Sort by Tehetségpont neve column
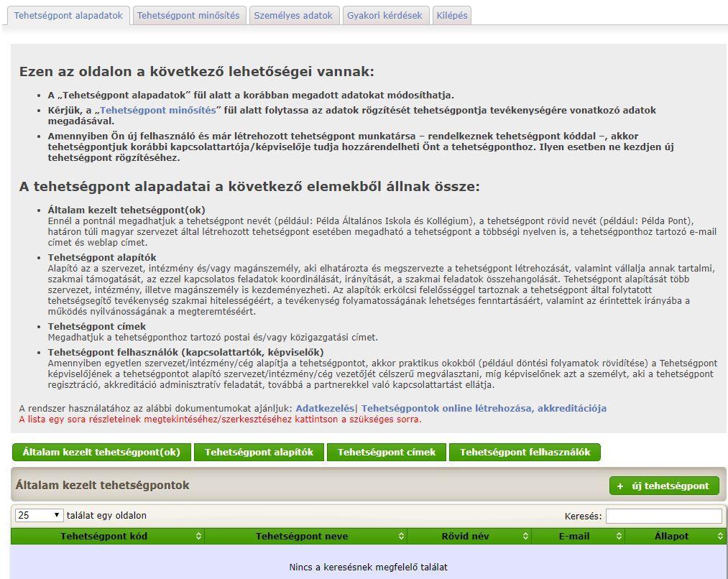The width and height of the screenshot is (728, 579). tap(305, 537)
